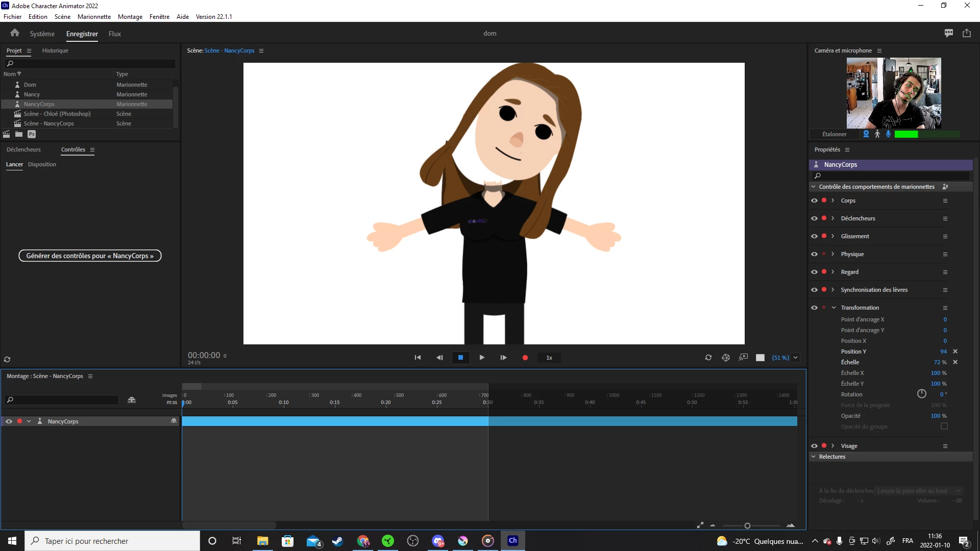
Task: Open the zoom percentage dropdown
Action: (795, 358)
